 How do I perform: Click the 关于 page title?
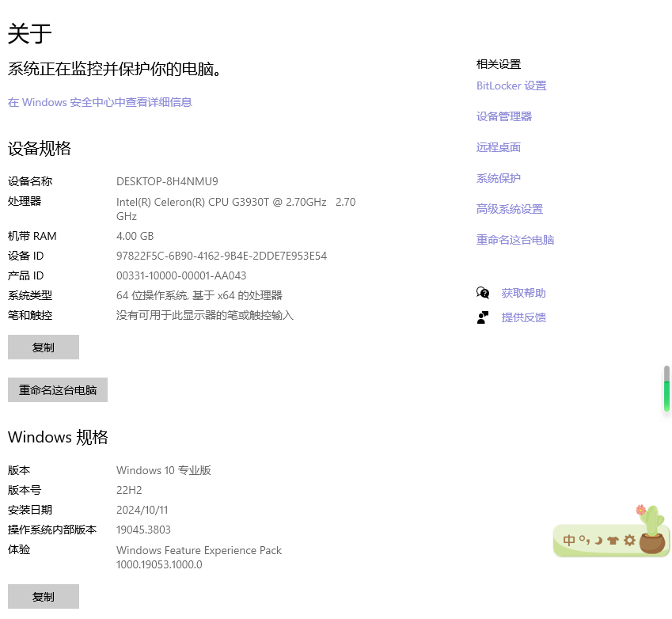coord(29,33)
